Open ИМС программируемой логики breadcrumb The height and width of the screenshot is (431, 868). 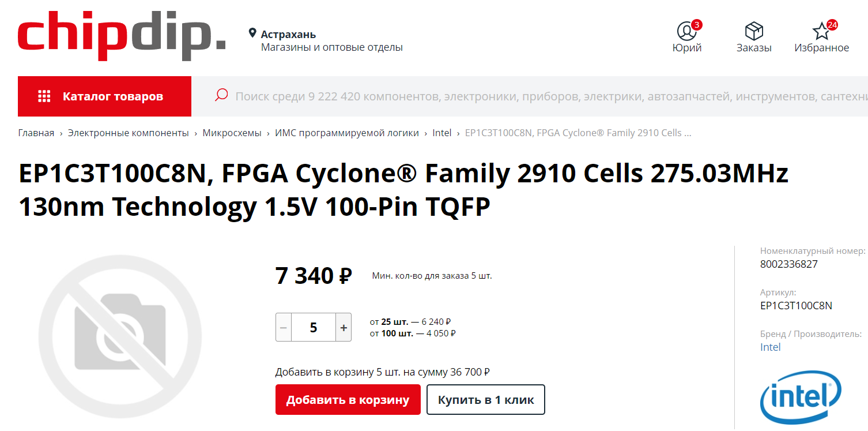click(347, 133)
